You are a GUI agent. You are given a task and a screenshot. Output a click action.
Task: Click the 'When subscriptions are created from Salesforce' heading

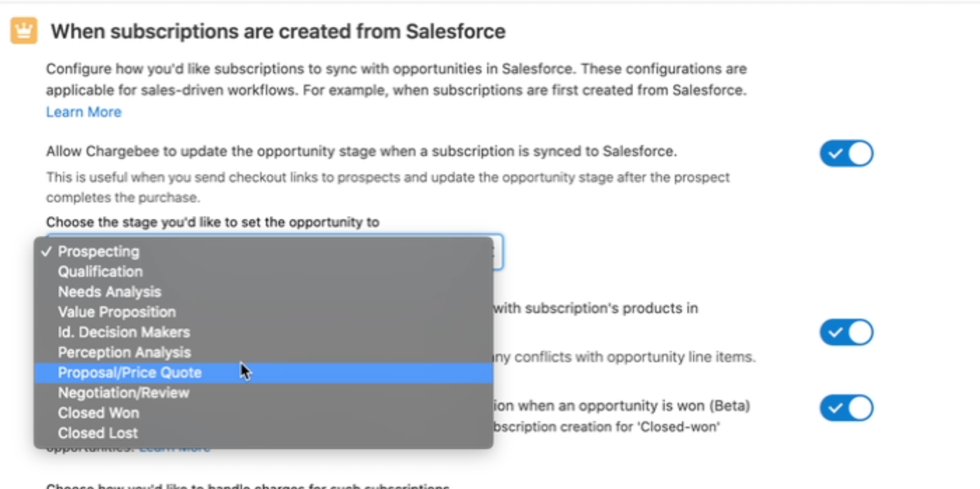tap(278, 31)
